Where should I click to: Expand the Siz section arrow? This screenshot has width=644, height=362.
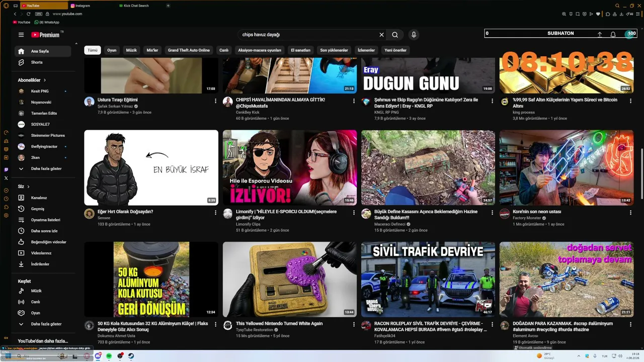pyautogui.click(x=28, y=187)
